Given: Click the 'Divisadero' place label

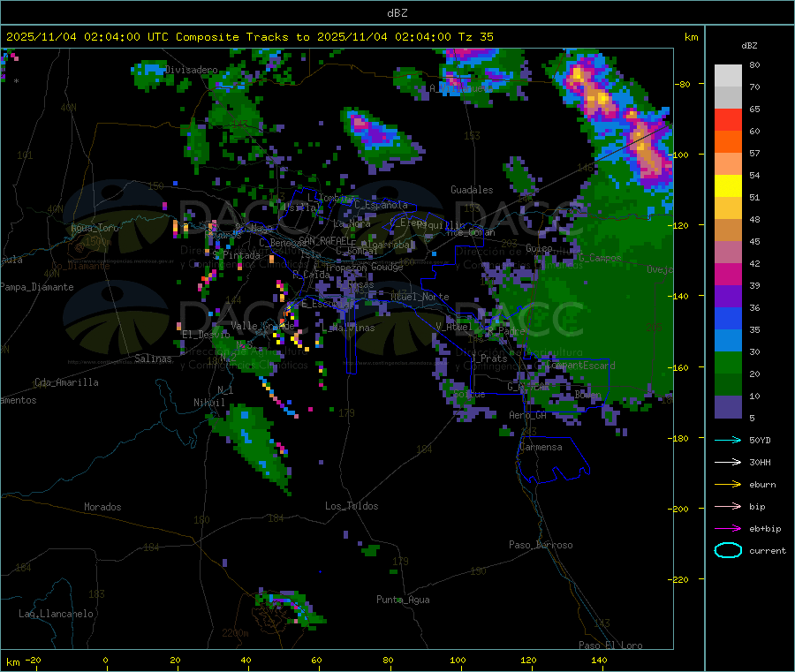Looking at the screenshot, I should click(191, 70).
